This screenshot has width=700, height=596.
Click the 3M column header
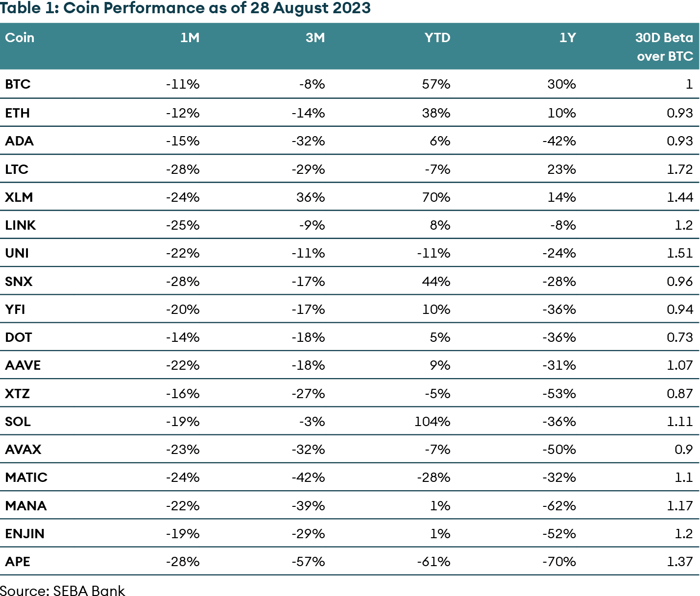[x=315, y=38]
